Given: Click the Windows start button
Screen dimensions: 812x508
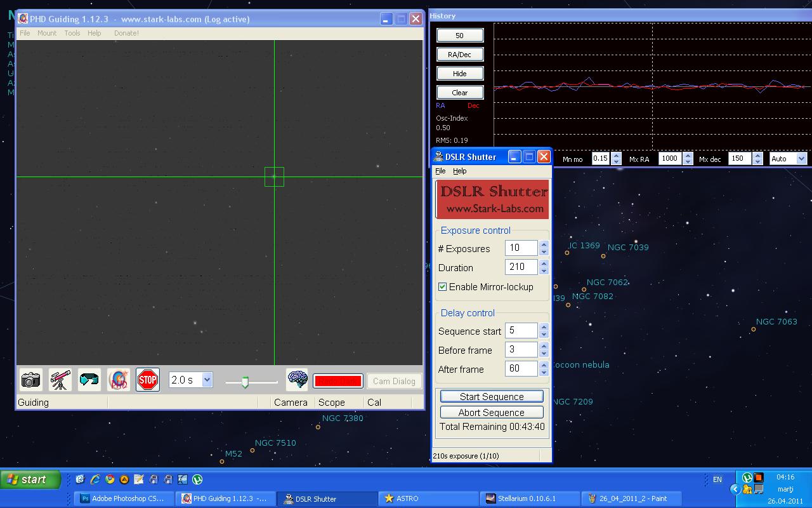Looking at the screenshot, I should pyautogui.click(x=30, y=479).
